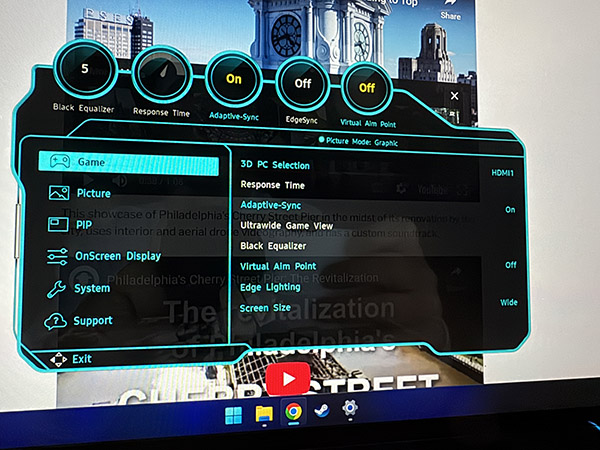Image resolution: width=600 pixels, height=450 pixels.
Task: Click the On value for Adaptive-Sync
Action: (510, 210)
